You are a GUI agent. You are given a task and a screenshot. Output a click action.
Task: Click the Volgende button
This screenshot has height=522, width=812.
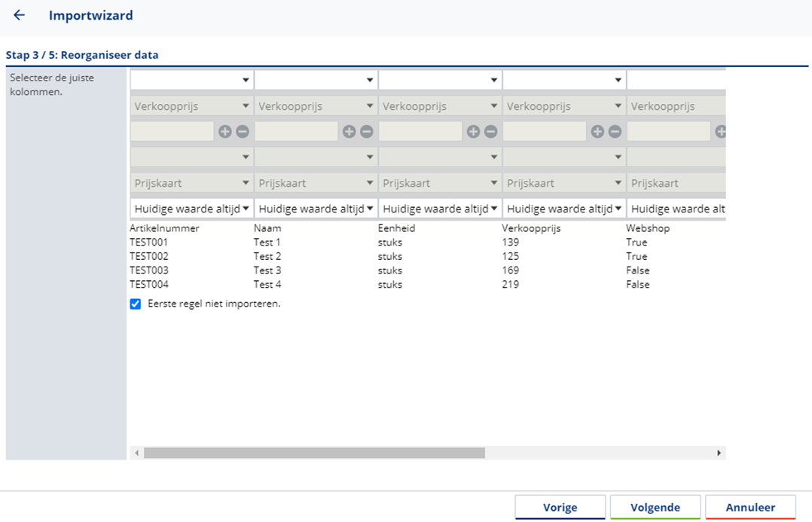[655, 508]
